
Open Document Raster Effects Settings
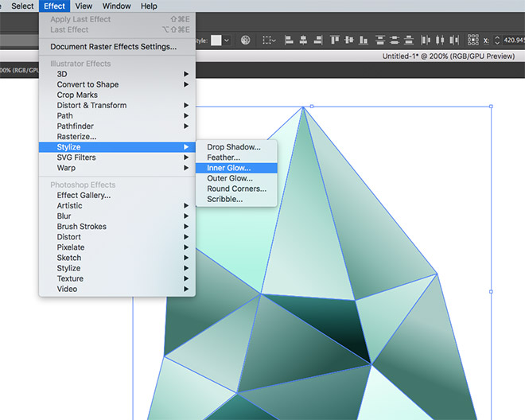tap(113, 47)
